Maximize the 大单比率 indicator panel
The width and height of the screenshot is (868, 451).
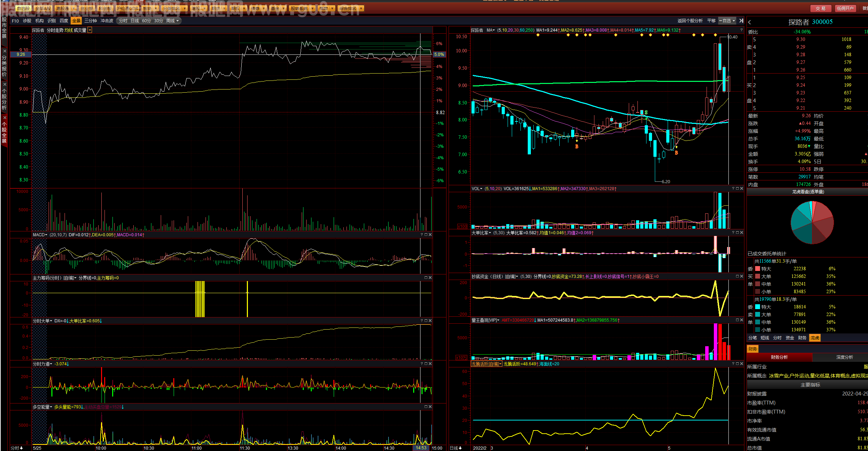click(737, 233)
